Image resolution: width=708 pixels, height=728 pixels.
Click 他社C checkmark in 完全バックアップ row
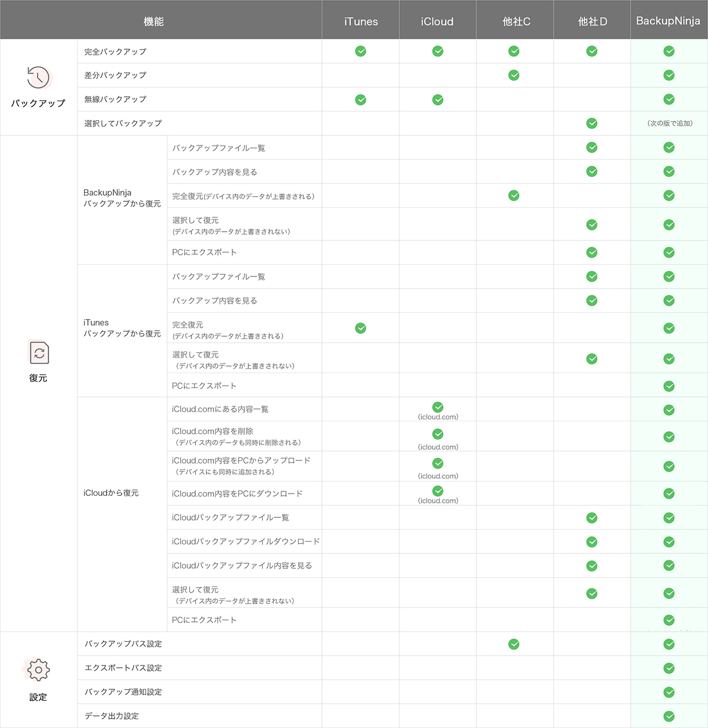click(x=514, y=51)
